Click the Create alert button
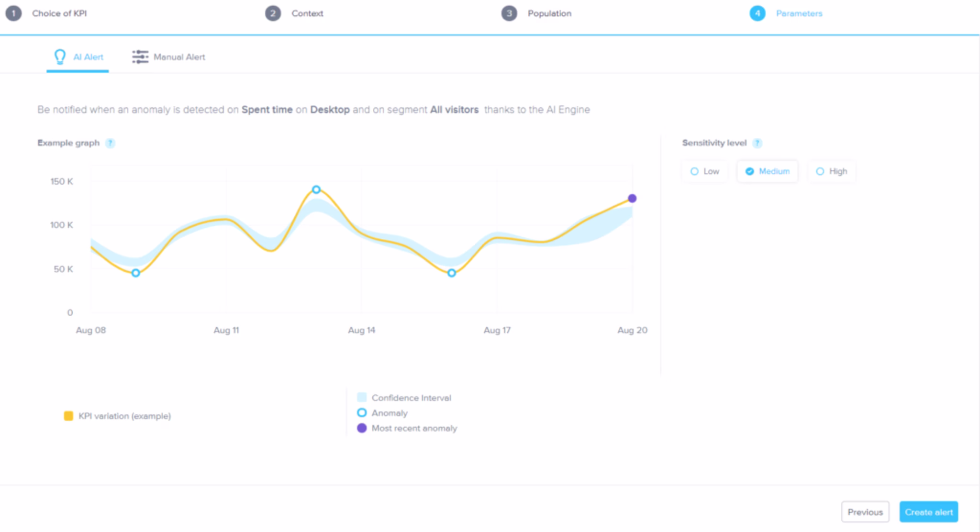This screenshot has height=532, width=980. pos(928,512)
